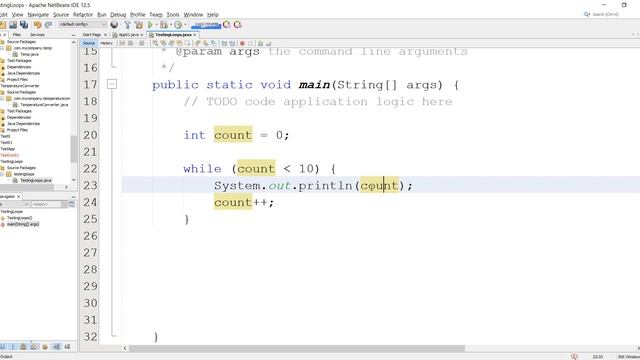Viewport: 640px width, 360px height.
Task: Open the Team menu
Action: click(x=156, y=15)
